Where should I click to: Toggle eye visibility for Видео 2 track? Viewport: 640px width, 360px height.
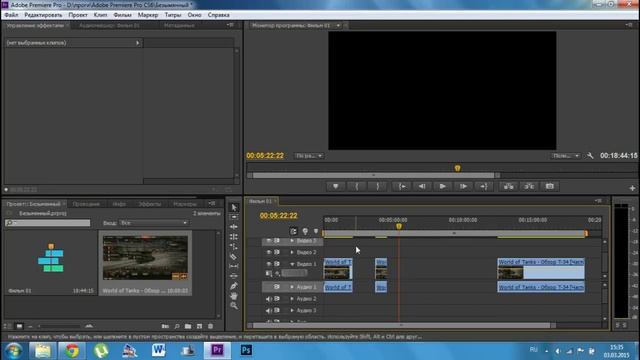[x=269, y=252]
